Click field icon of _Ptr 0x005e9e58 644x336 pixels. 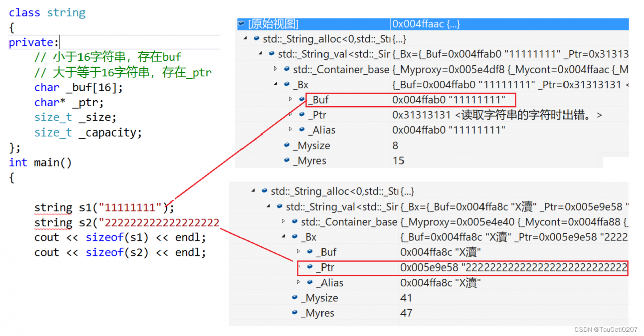coord(310,267)
